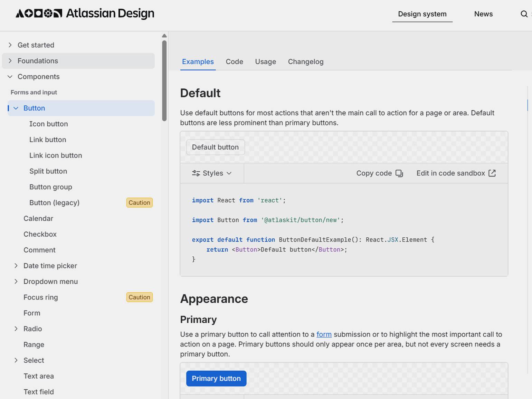Screen dimensions: 532x399
Task: Click the Forms and input heading
Action: click(34, 93)
